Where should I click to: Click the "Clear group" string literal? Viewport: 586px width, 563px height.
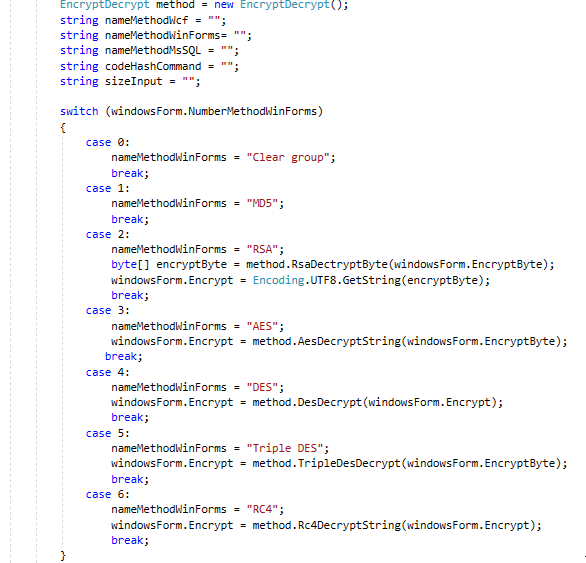coord(287,157)
